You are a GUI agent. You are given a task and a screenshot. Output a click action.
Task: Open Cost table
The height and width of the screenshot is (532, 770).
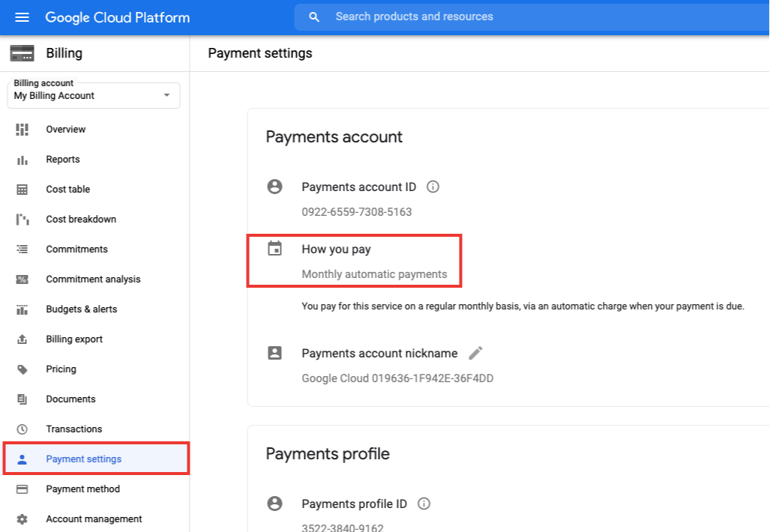coord(68,190)
